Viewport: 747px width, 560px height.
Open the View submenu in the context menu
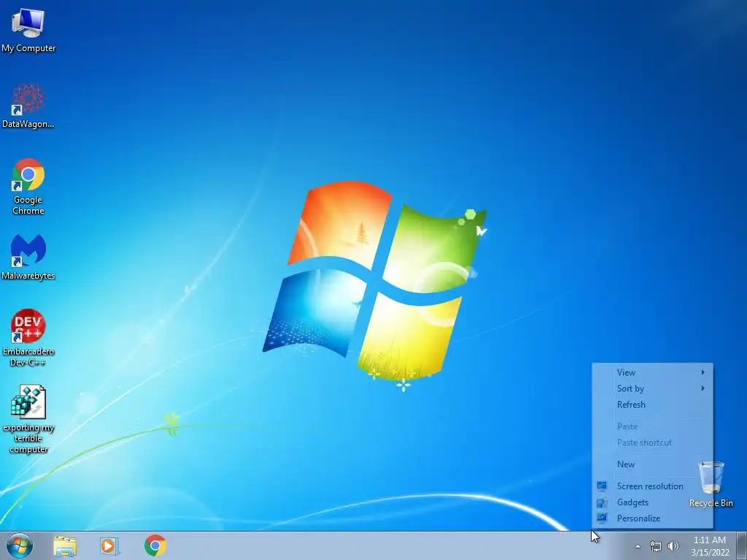[x=652, y=373]
